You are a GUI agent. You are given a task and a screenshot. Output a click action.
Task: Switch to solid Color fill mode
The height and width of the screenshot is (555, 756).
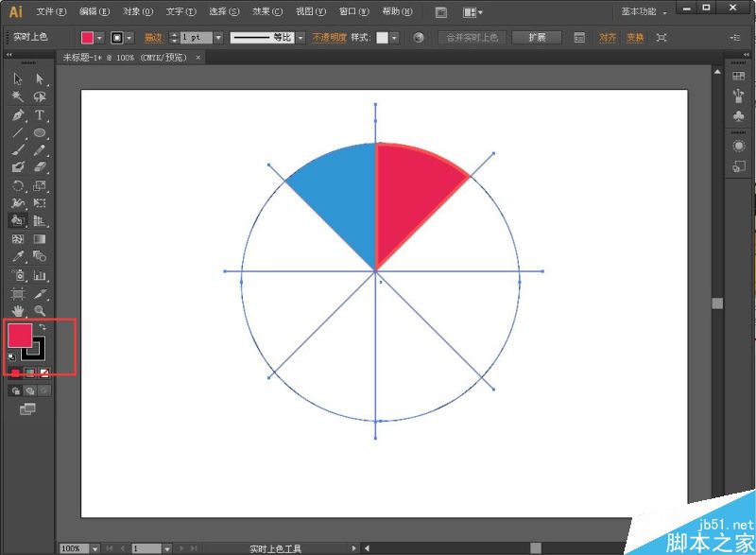click(16, 373)
